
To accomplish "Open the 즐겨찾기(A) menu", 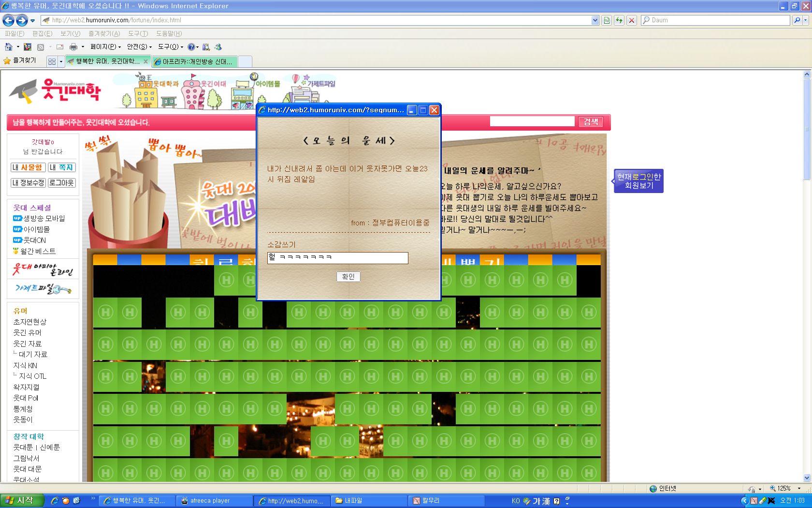I will [x=104, y=33].
